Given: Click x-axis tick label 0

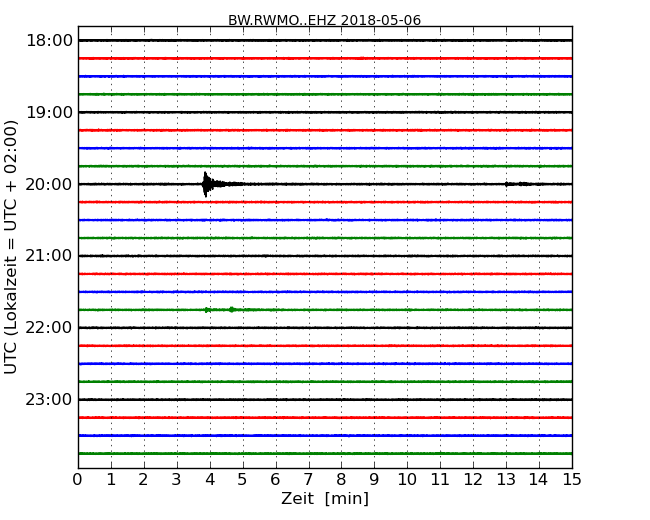Looking at the screenshot, I should click(78, 480).
